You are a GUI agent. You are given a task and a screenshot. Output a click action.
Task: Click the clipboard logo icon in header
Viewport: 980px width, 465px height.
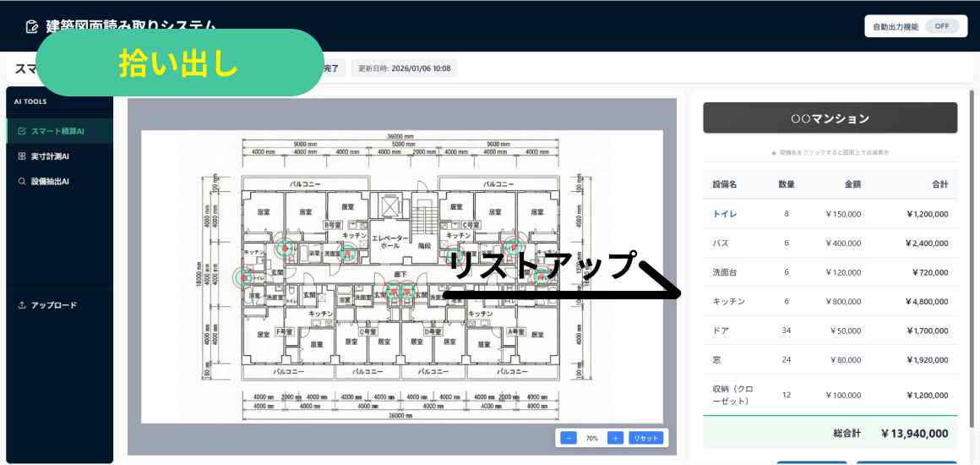click(x=32, y=27)
